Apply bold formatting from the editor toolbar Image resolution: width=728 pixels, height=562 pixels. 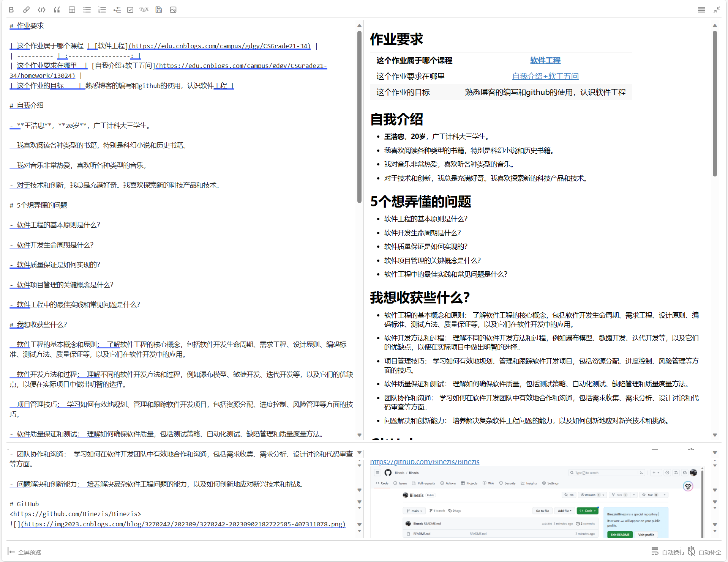coord(11,10)
